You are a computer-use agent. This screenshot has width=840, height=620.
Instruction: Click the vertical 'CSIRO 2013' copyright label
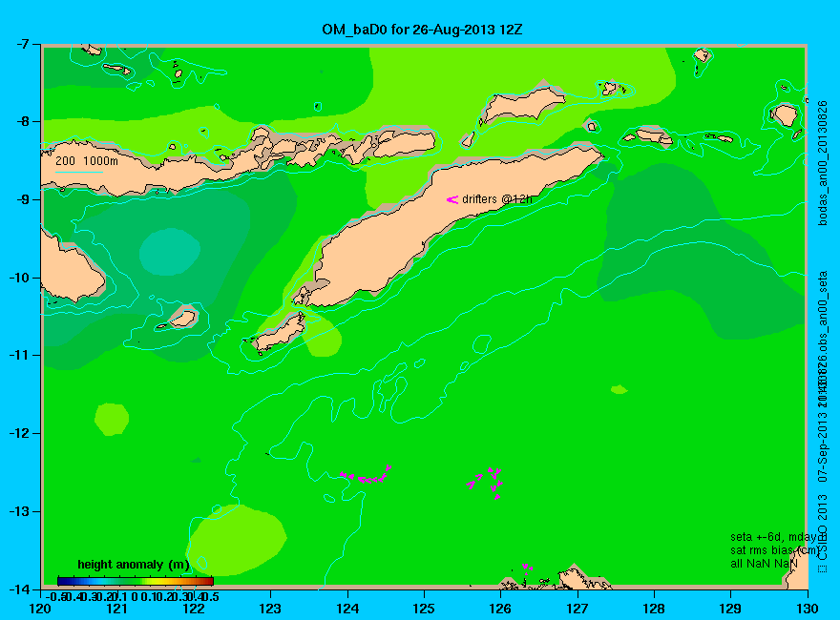(823, 527)
